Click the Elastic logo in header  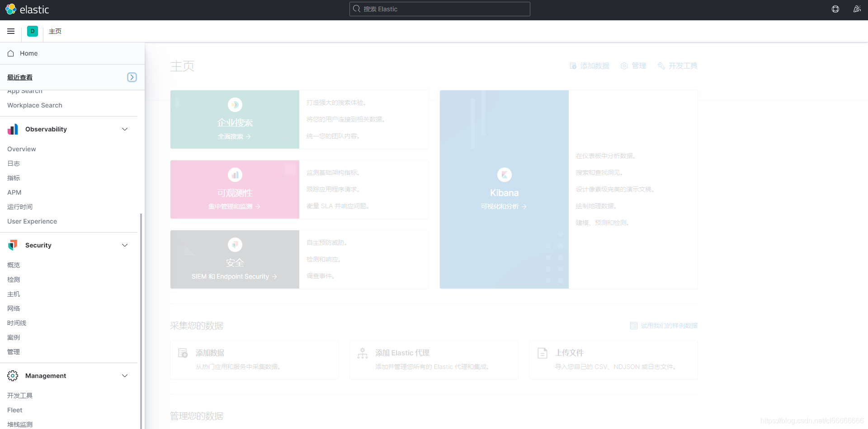(x=27, y=9)
